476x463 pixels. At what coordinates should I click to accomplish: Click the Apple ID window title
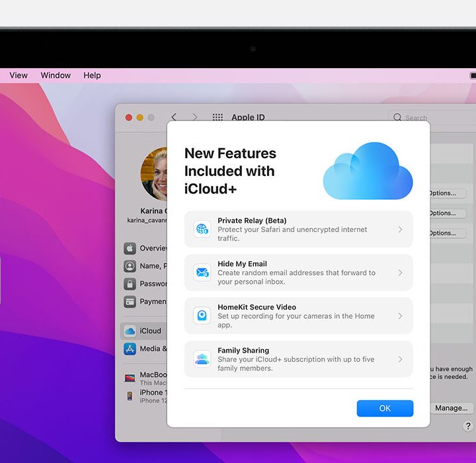[x=248, y=117]
